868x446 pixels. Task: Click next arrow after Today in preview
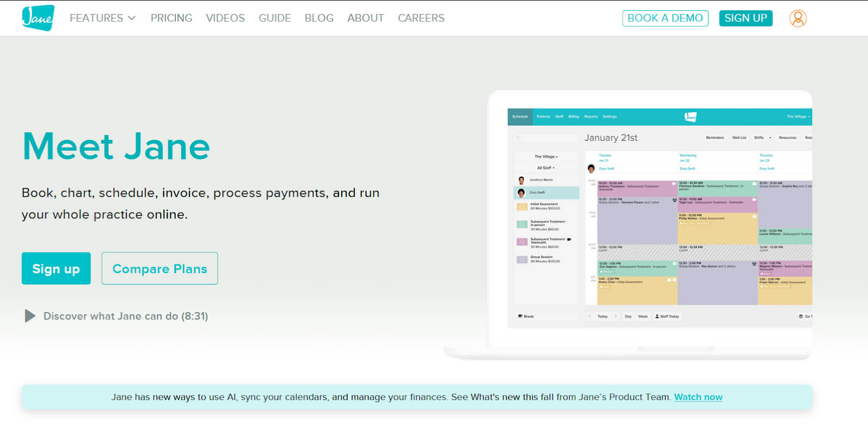coord(616,316)
